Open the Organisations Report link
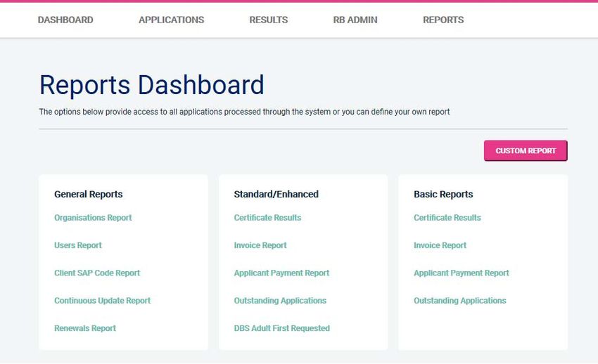The height and width of the screenshot is (364, 598). [93, 218]
